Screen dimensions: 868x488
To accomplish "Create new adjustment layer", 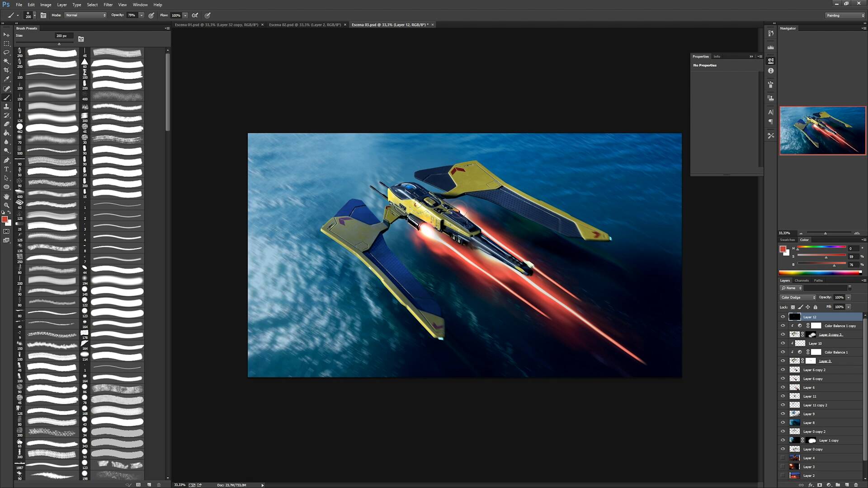I will pos(829,485).
